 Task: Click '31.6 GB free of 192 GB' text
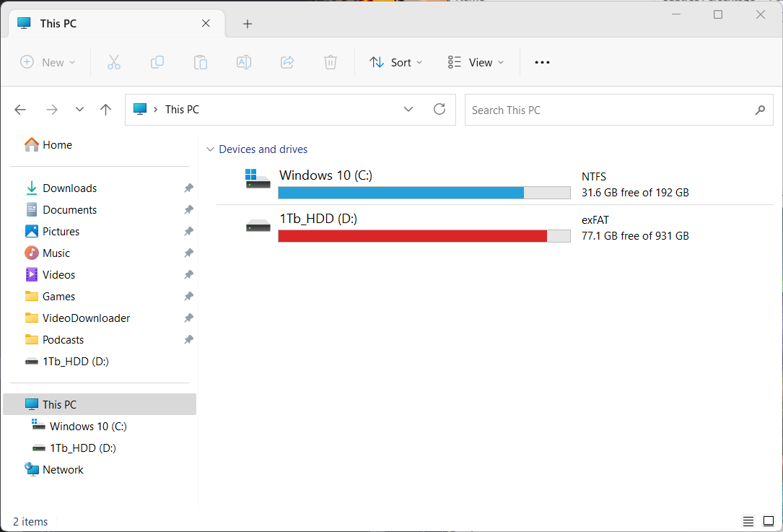tap(635, 193)
